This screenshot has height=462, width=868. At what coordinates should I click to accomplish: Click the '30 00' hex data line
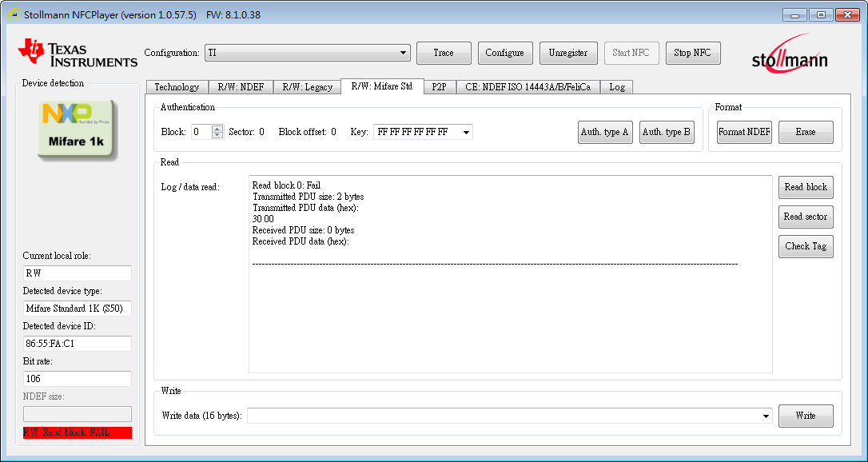[263, 219]
